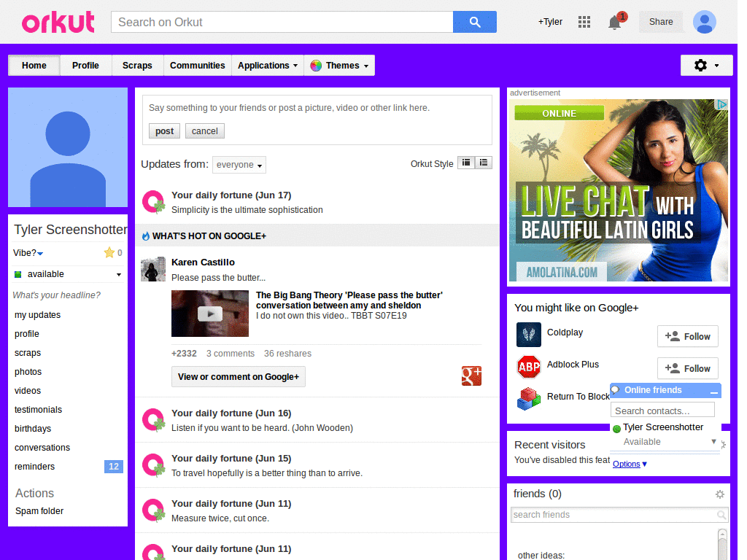Click the settings gear icon in nav bar

[x=700, y=65]
